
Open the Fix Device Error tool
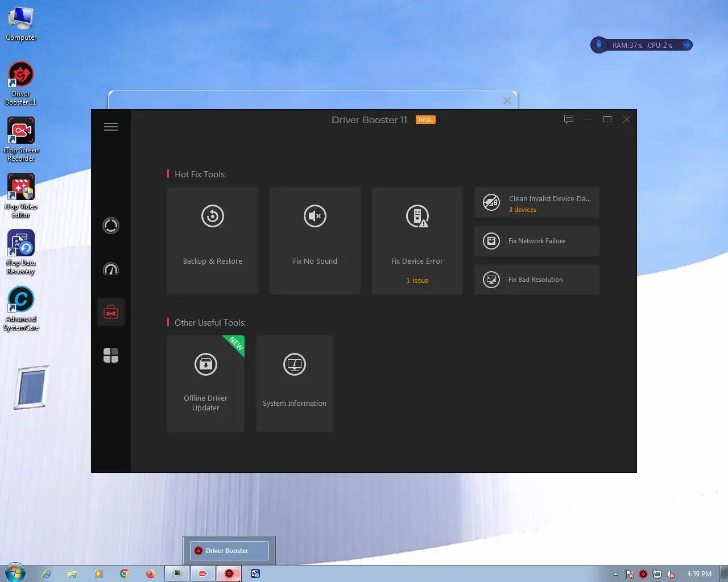[x=417, y=241]
